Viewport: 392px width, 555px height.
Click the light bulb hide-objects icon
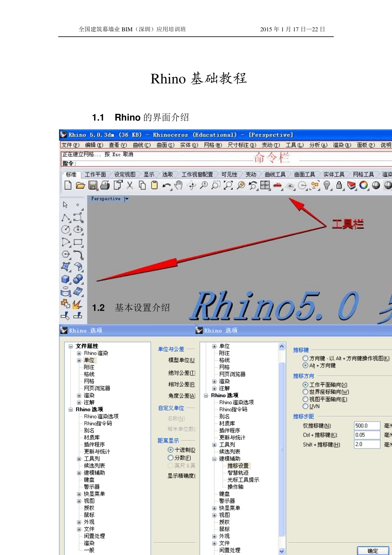tap(327, 186)
